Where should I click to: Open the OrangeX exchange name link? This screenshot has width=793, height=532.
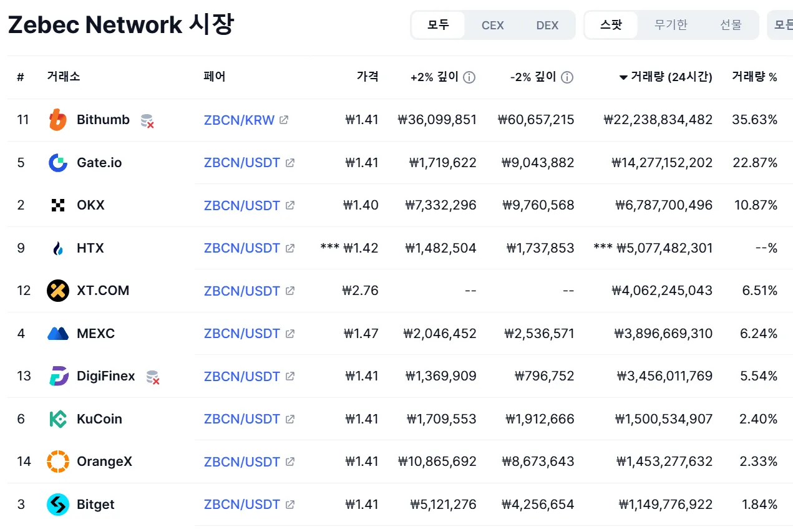[x=104, y=462]
